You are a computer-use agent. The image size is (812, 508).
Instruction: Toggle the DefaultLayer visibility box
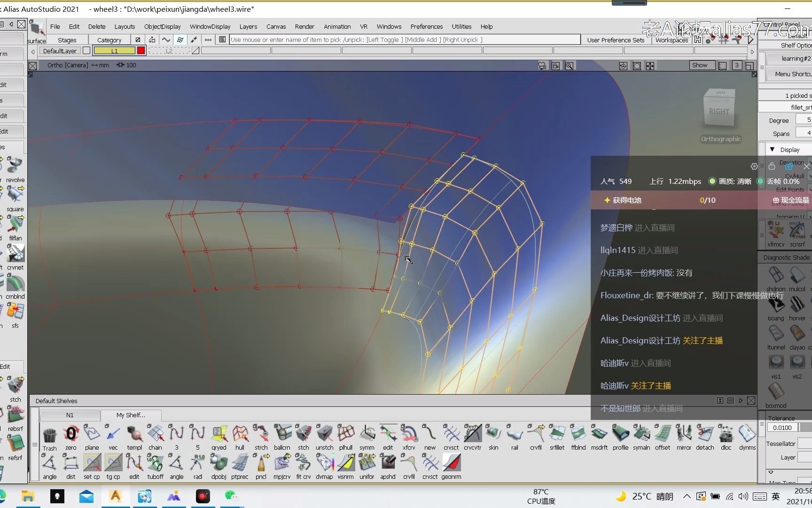(86, 51)
